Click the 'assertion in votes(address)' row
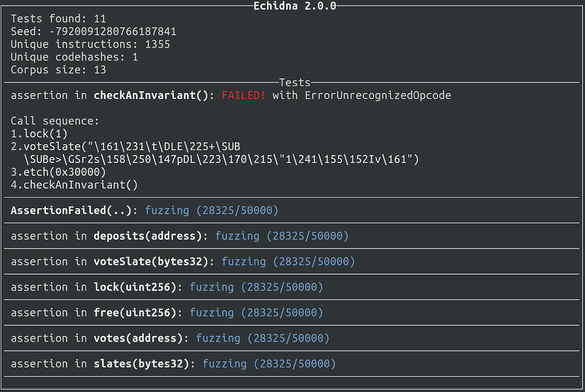Image resolution: width=585 pixels, height=392 pixels. click(x=292, y=338)
